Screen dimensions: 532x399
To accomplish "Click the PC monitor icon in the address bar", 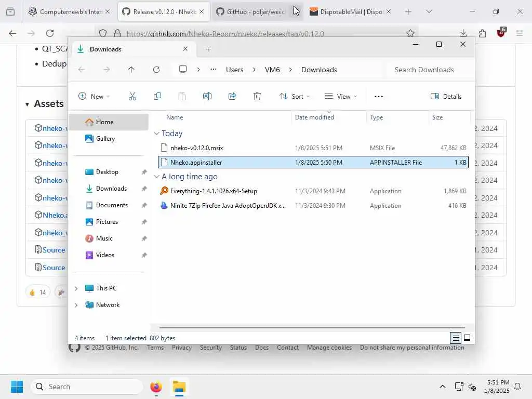I will tap(183, 70).
